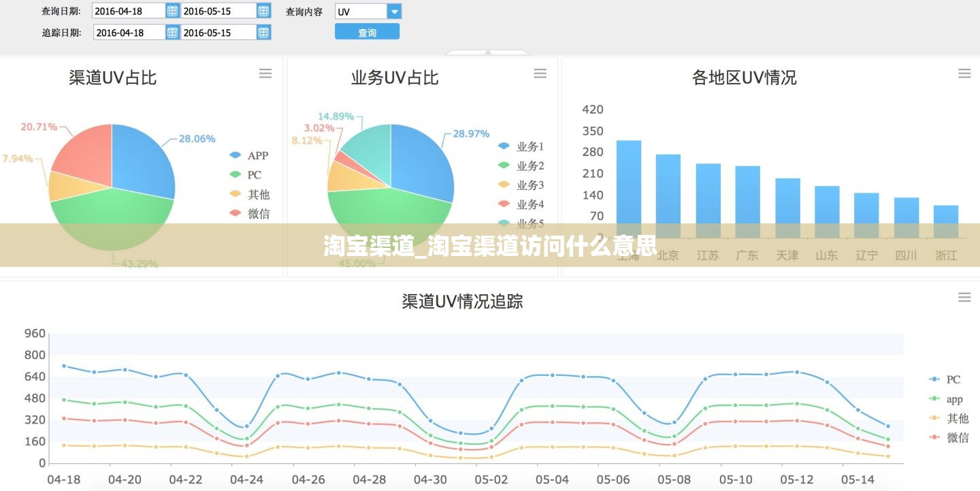This screenshot has height=491, width=980.
Task: Click the 浙江 bar in region chart
Action: point(946,221)
